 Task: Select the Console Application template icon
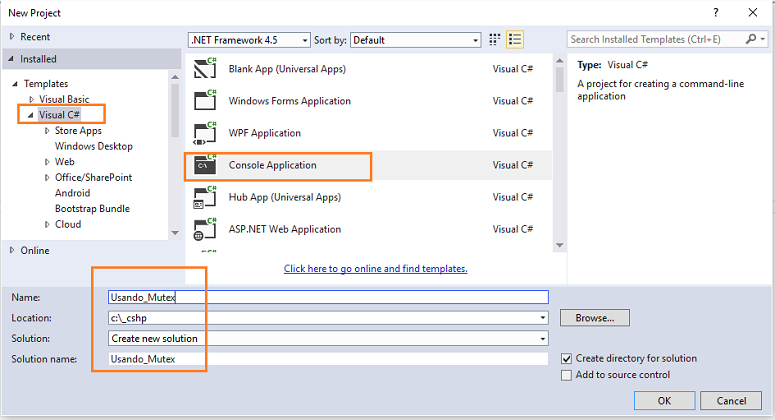click(205, 165)
